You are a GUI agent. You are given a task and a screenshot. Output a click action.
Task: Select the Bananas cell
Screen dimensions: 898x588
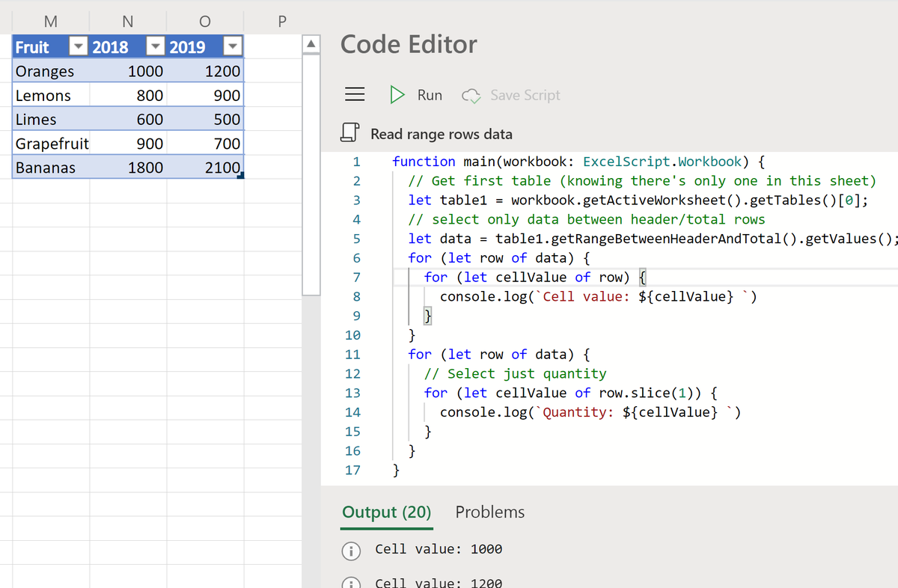[x=51, y=167]
